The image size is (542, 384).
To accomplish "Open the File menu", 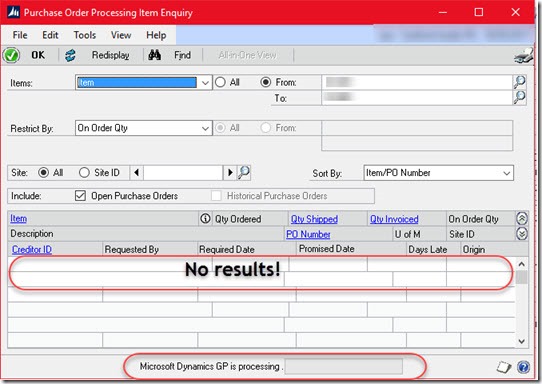I will (20, 35).
